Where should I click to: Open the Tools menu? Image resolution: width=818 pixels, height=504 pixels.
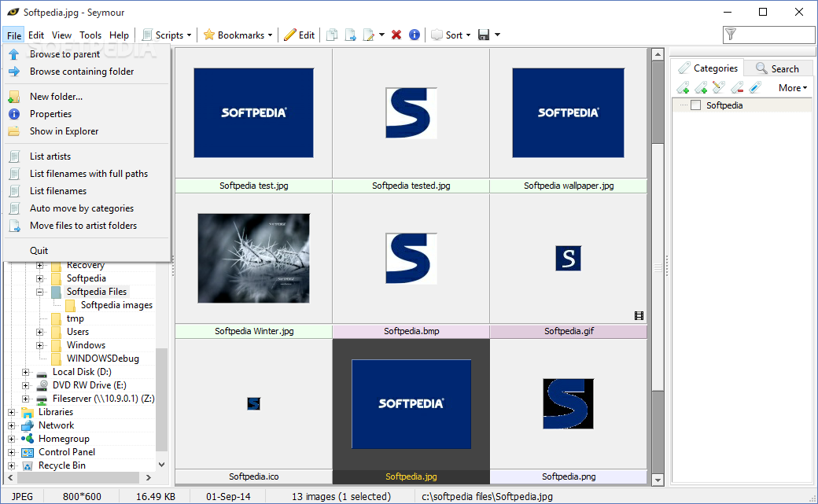[x=90, y=35]
